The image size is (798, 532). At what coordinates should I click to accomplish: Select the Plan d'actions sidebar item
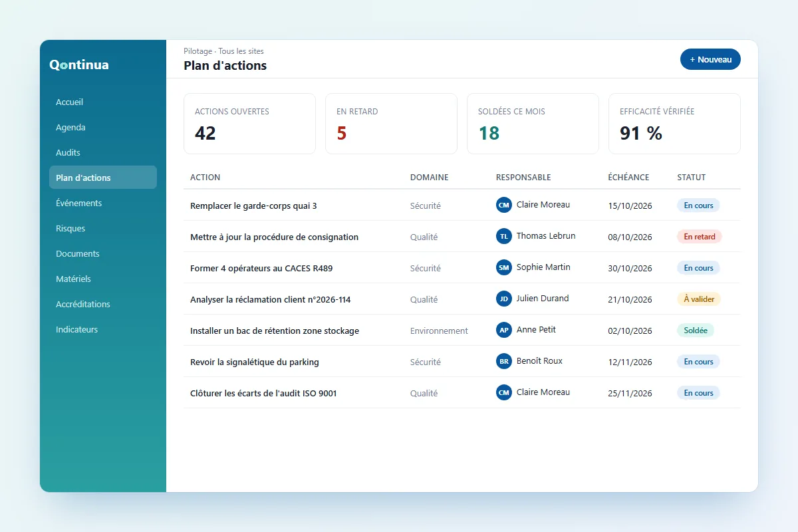pos(103,178)
